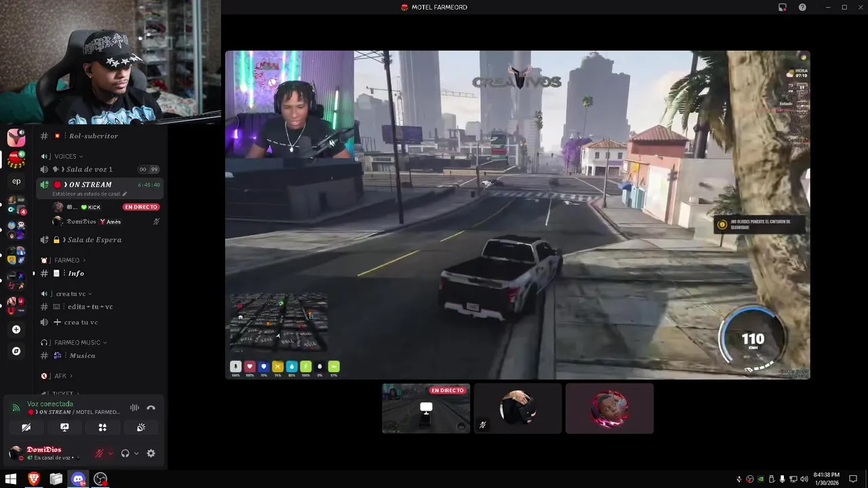Click the Discord taskbar icon
Screen dimensions: 868x488
78,479
